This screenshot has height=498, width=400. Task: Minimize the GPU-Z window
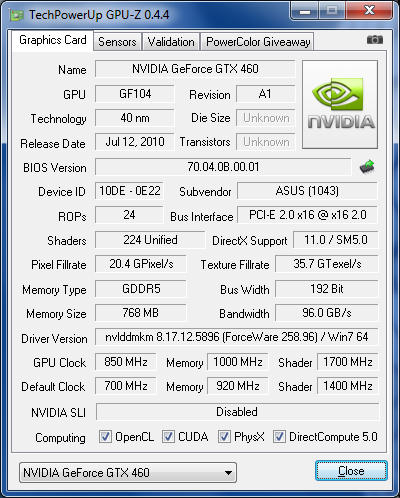click(x=305, y=11)
